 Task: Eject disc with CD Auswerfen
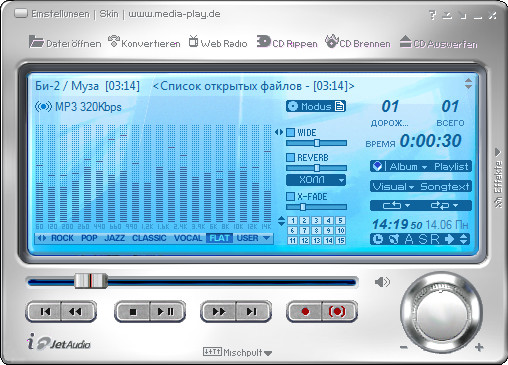(x=438, y=43)
